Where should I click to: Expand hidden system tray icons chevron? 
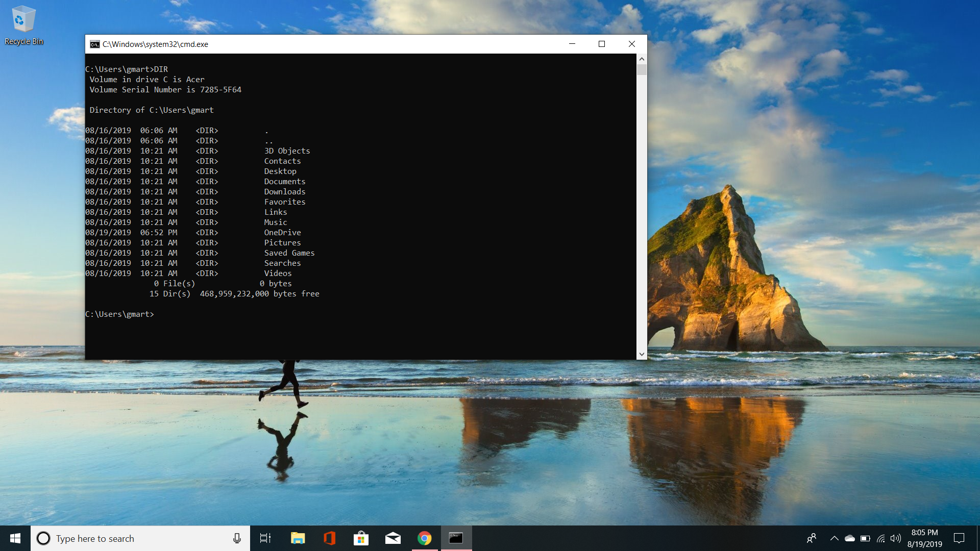(834, 538)
